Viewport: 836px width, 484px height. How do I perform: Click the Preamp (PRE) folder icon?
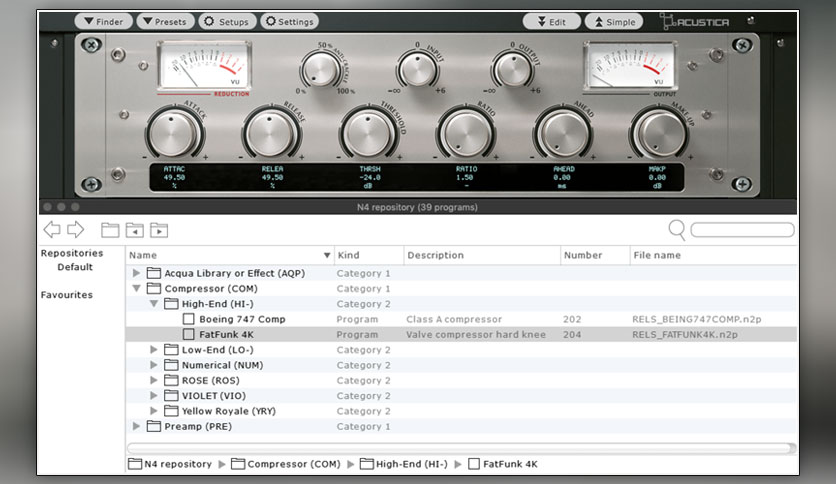coord(154,426)
